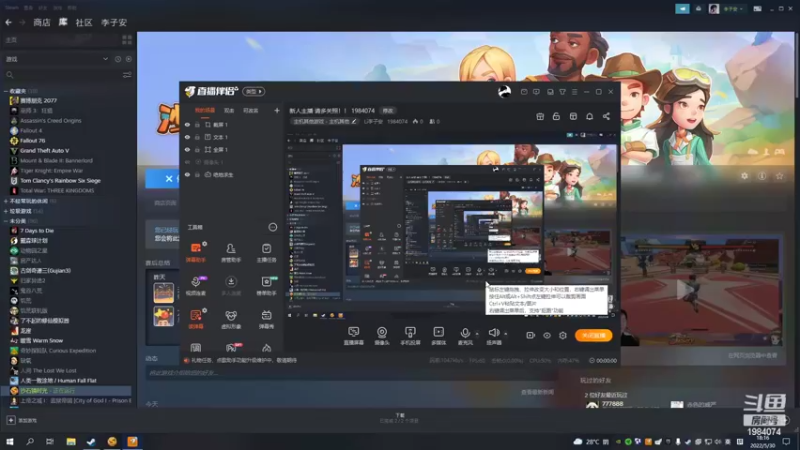Open Steam 游戏 filter dropdown
This screenshot has width=800, height=450.
tap(55, 59)
